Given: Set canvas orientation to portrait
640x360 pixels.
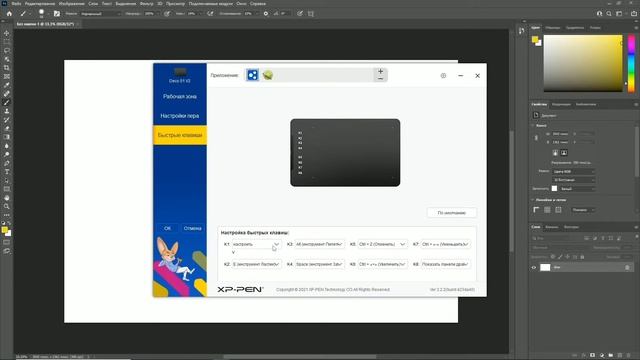Looking at the screenshot, I should pos(555,153).
